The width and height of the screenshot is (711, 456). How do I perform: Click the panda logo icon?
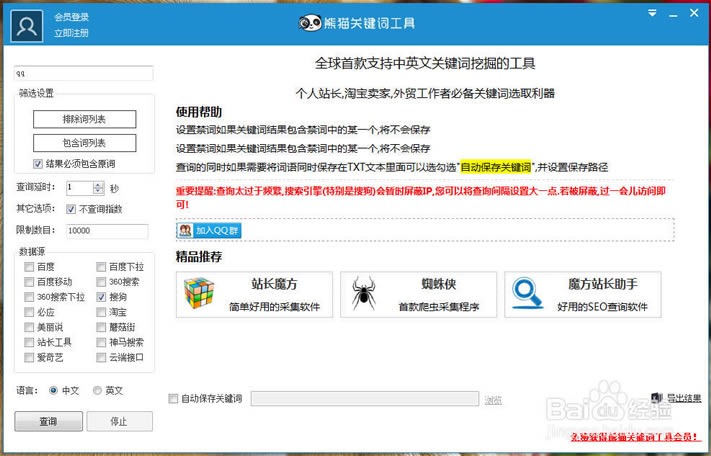tap(310, 23)
